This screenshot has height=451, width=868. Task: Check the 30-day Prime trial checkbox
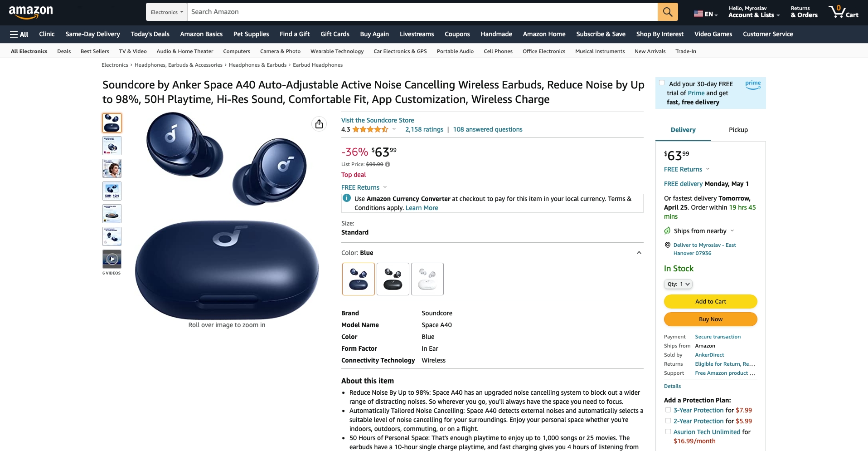662,83
